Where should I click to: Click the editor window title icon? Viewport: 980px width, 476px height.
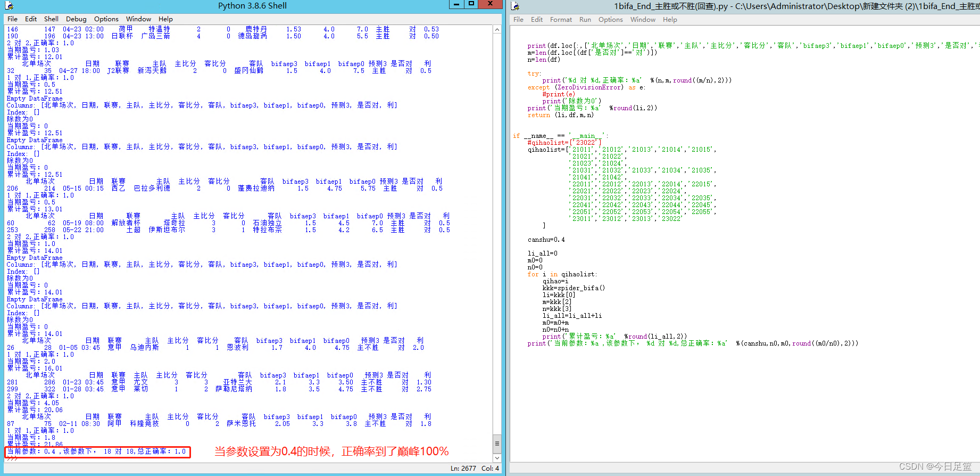click(x=515, y=6)
